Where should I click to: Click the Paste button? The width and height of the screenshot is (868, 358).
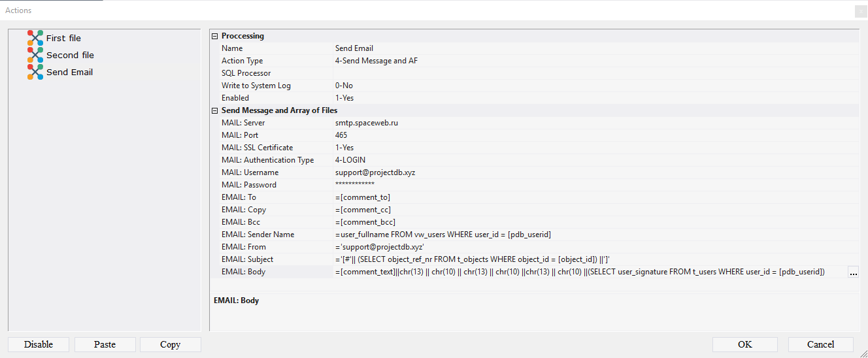[x=105, y=344]
